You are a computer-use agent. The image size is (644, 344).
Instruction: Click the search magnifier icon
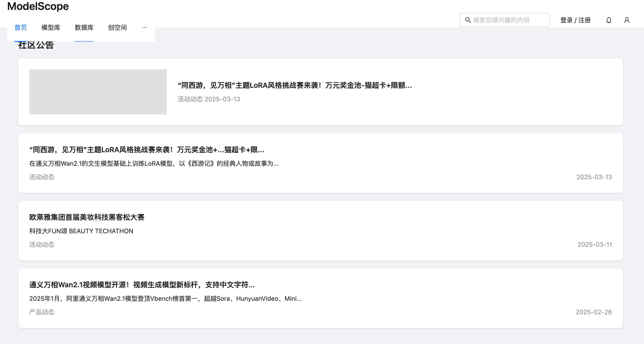point(468,20)
